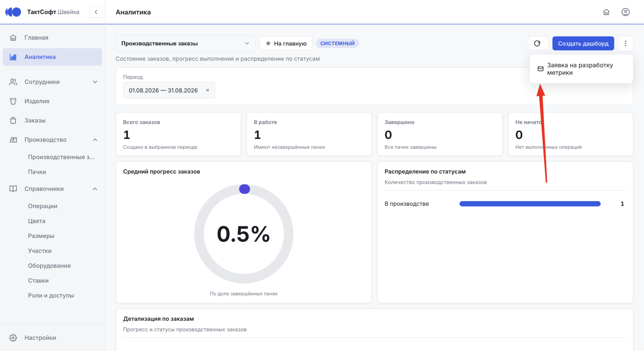Click the Главная home icon in sidebar
This screenshot has width=644, height=351.
click(x=13, y=38)
